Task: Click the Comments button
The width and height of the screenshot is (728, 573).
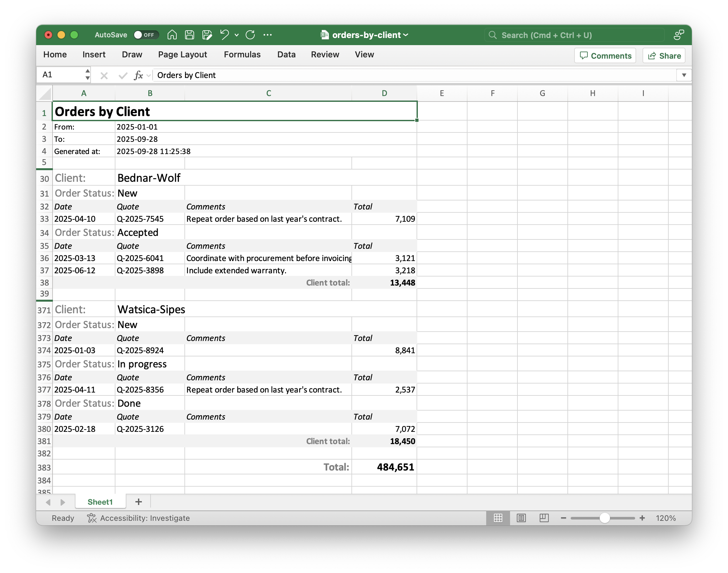Action: 605,56
